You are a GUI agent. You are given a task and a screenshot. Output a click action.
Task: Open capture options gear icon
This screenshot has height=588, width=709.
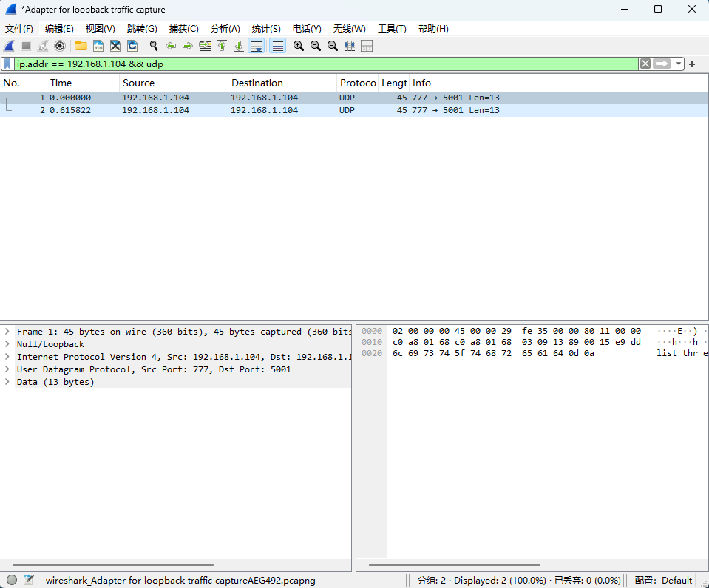pyautogui.click(x=60, y=46)
